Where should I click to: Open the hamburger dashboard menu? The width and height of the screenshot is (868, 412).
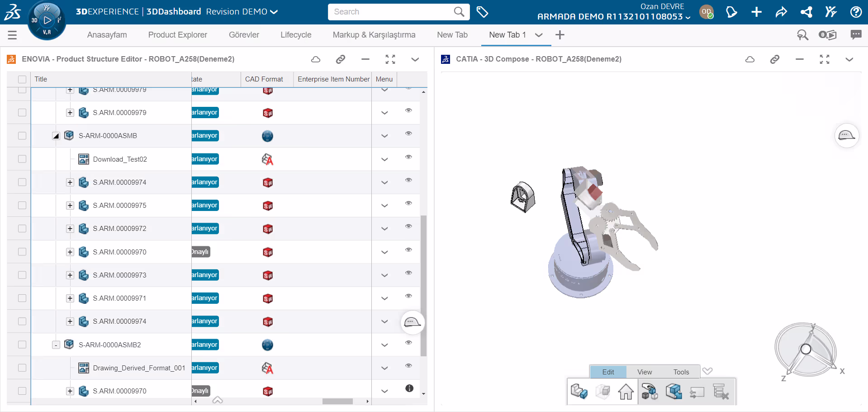[12, 35]
